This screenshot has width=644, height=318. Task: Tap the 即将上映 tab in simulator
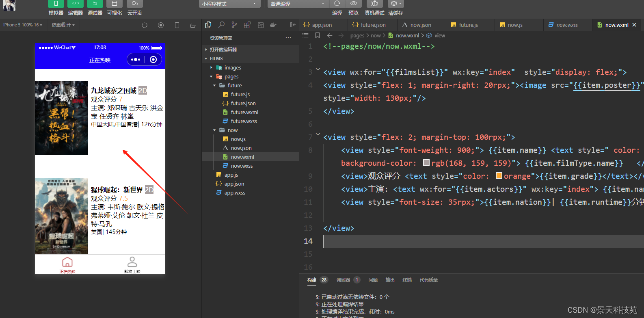click(x=132, y=264)
